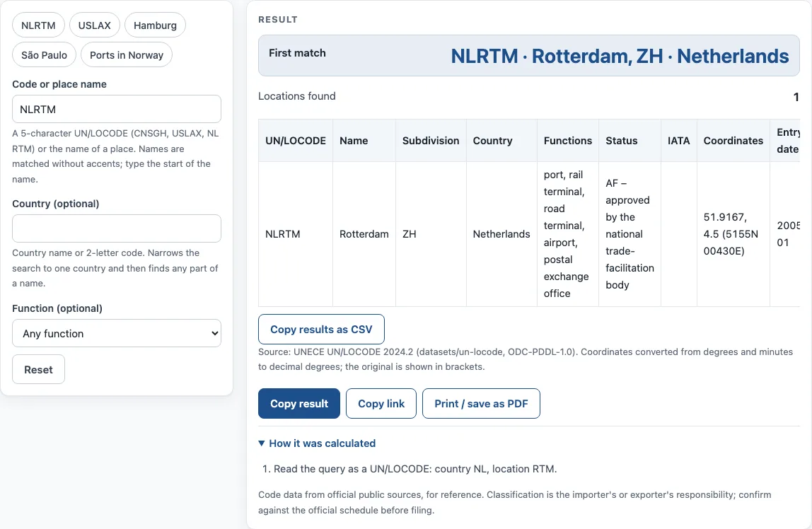Print or save result as PDF
This screenshot has height=529, width=812.
point(481,404)
